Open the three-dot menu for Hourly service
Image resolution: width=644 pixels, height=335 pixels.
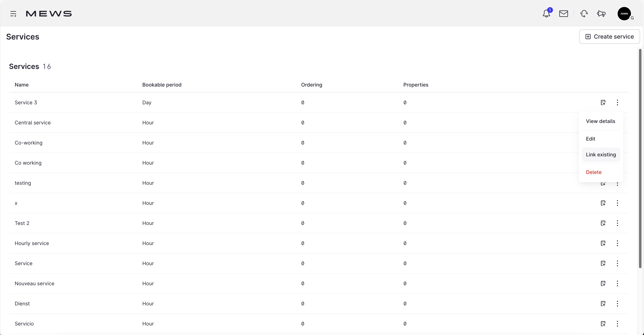coord(617,243)
